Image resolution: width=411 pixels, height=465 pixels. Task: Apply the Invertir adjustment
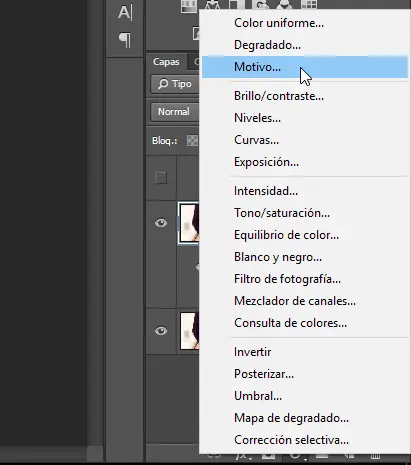(305, 352)
